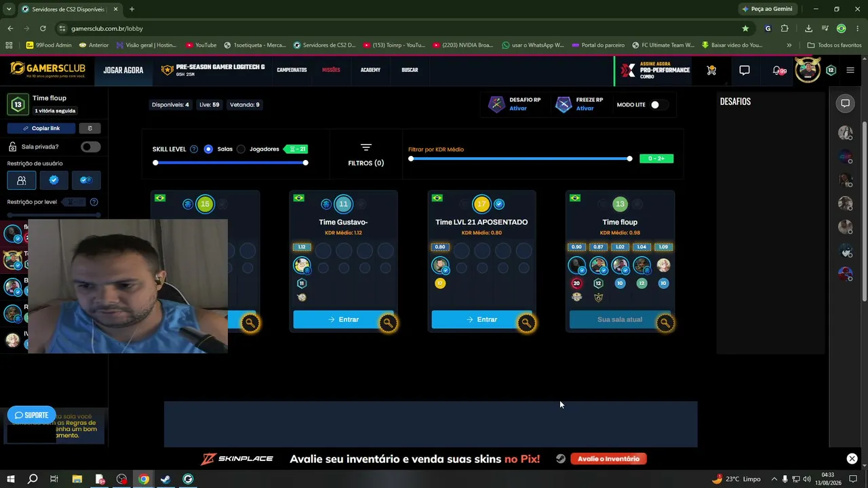This screenshot has width=868, height=488.
Task: Reload the page
Action: point(43,28)
